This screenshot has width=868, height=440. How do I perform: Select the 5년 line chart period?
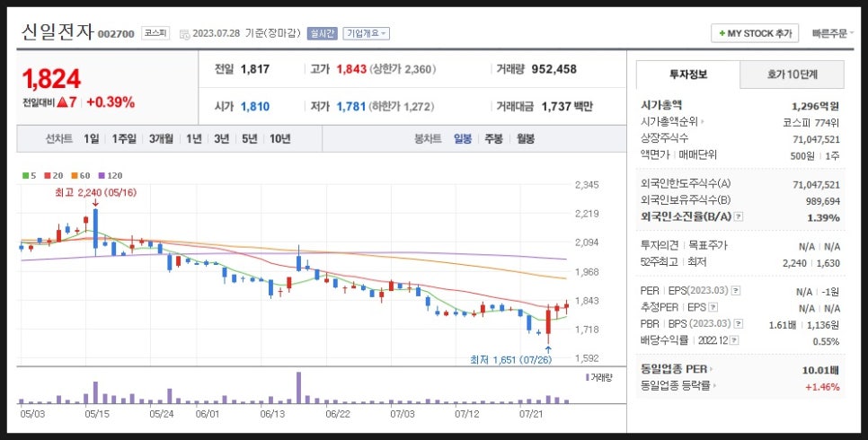click(250, 139)
